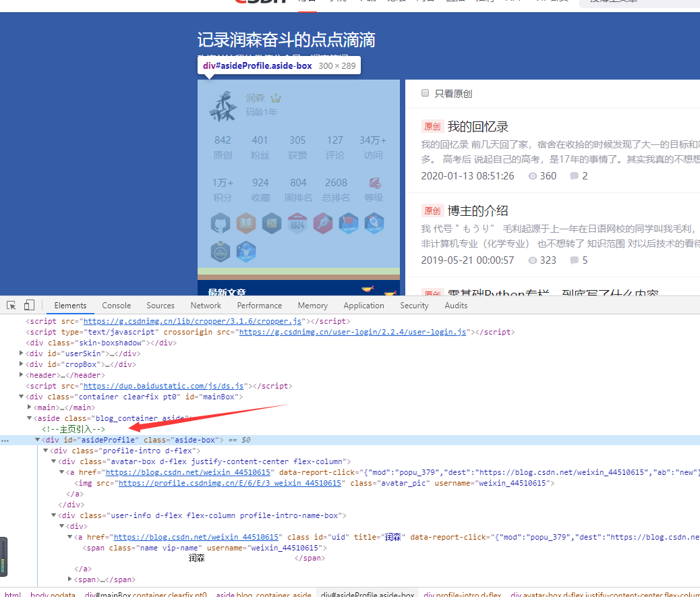This screenshot has width=700, height=597.
Task: Select the span class name vip-name line
Action: (x=204, y=548)
